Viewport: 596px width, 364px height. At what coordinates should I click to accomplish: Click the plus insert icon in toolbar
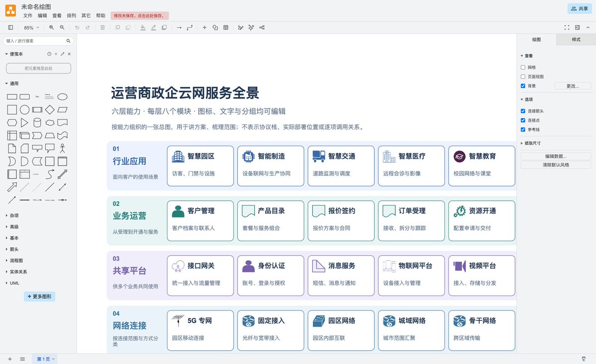[204, 28]
